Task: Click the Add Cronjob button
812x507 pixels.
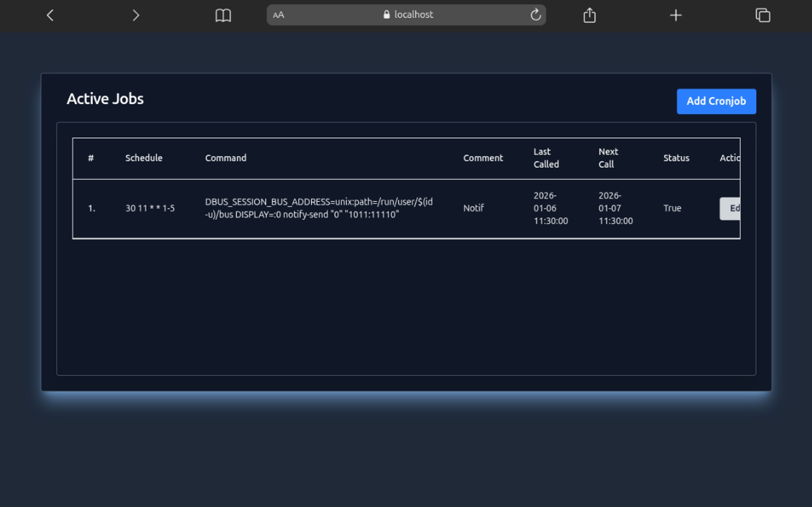Action: (716, 101)
